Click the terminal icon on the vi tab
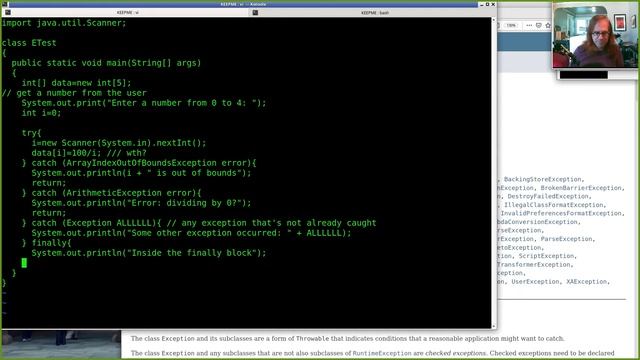The width and height of the screenshot is (640, 360). tap(8, 13)
